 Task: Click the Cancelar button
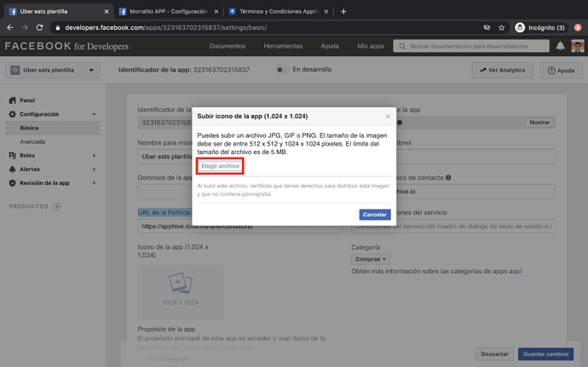374,215
